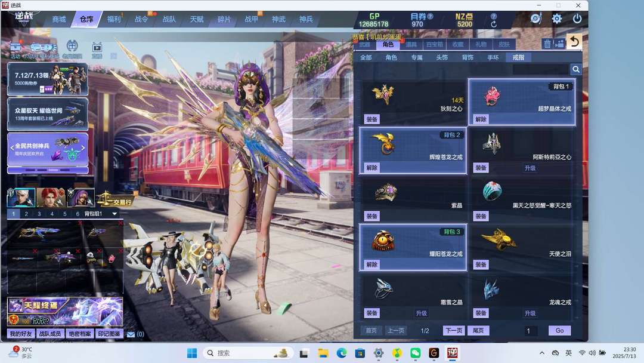Click the left arrow on 全民共创神兵 banner

[12, 147]
